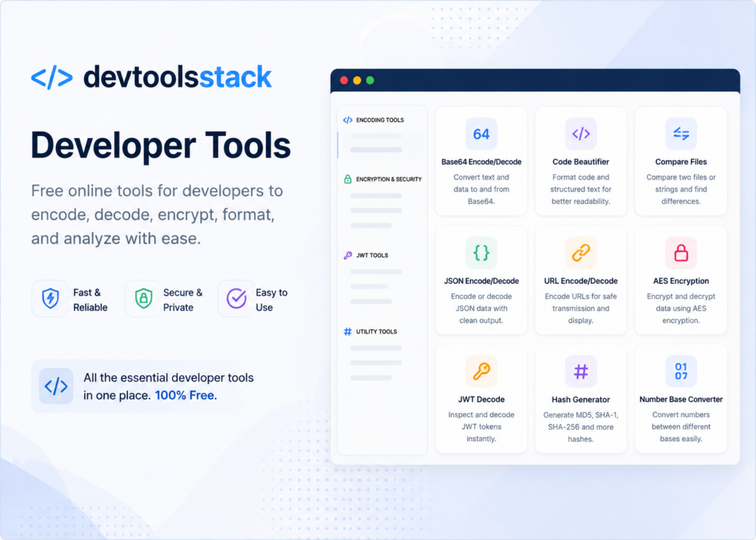Click the Hash Generator title

click(580, 400)
